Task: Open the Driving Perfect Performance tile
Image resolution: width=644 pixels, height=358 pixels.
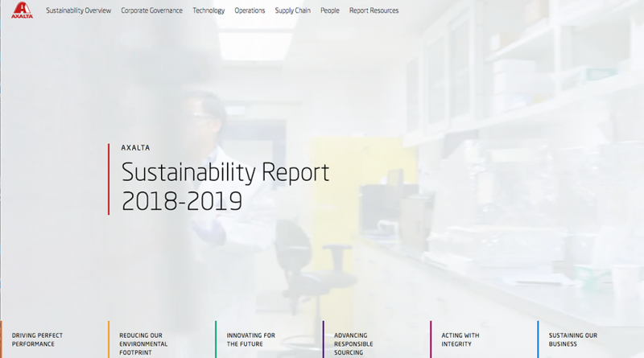Action: [x=37, y=339]
